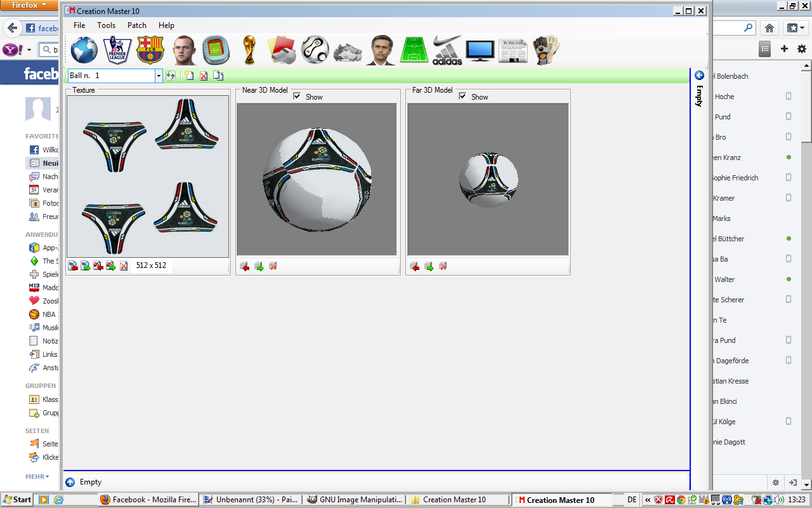The width and height of the screenshot is (812, 508).
Task: Open the Help menu
Action: (166, 25)
